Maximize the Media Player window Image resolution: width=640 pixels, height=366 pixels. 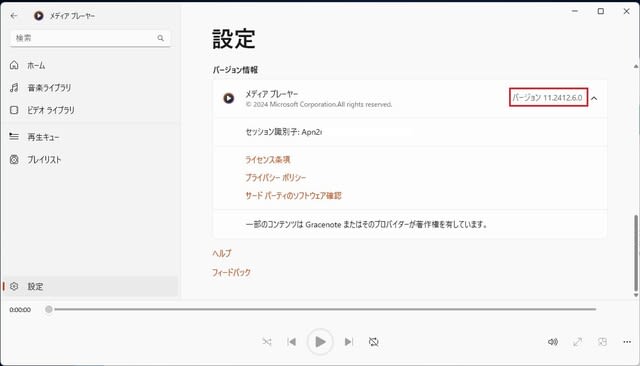point(601,11)
